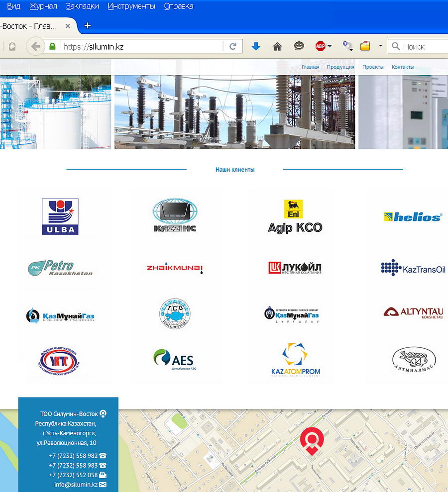This screenshot has width=448, height=492.
Task: Click the Altyntau Kokshetau logo
Action: pos(414,313)
